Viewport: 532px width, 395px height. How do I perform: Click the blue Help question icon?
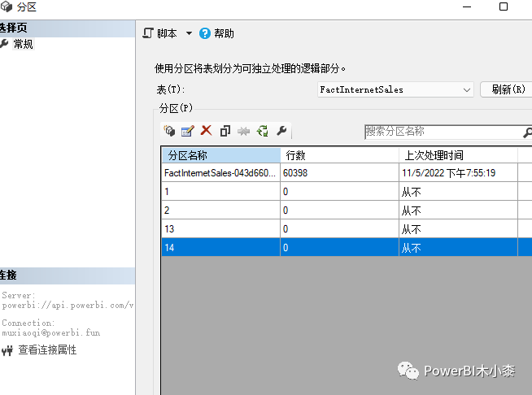point(205,33)
